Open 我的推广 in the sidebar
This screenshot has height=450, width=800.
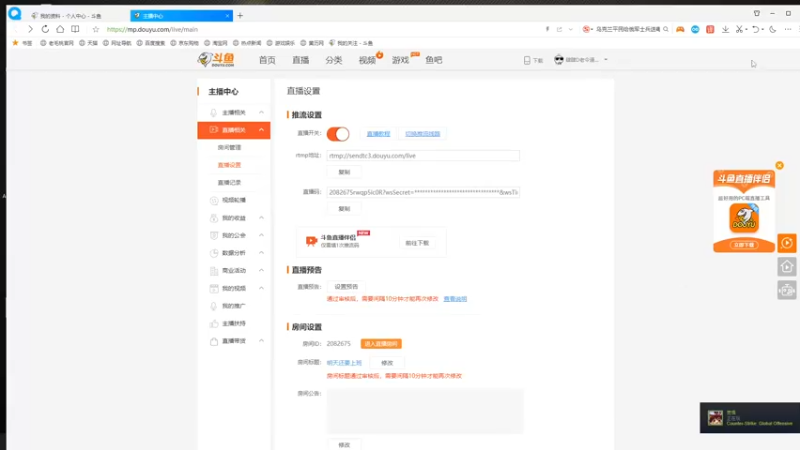(233, 306)
